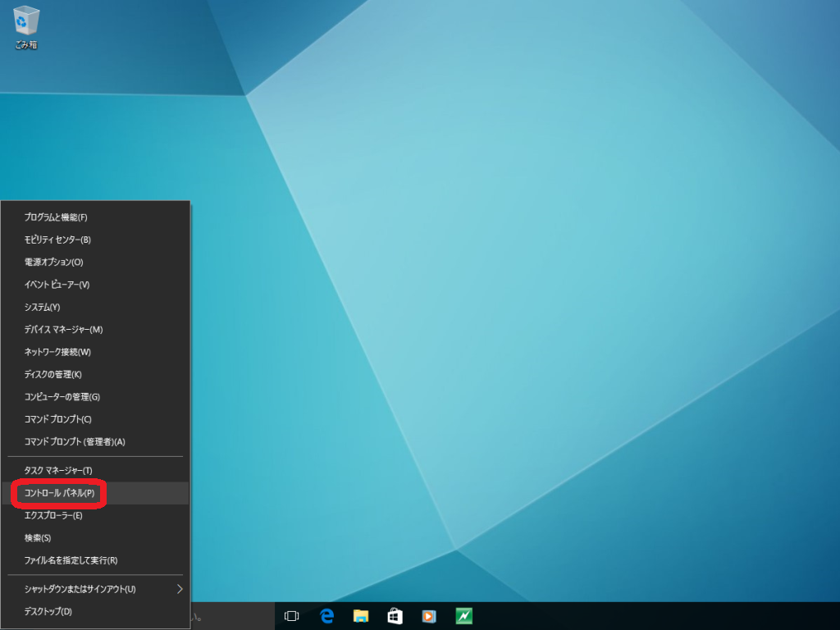Open ディスクの管理(K)

point(95,374)
